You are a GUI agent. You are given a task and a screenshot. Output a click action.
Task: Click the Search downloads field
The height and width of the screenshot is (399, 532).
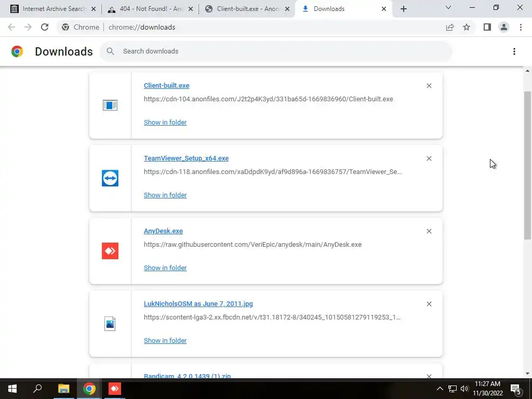(275, 51)
